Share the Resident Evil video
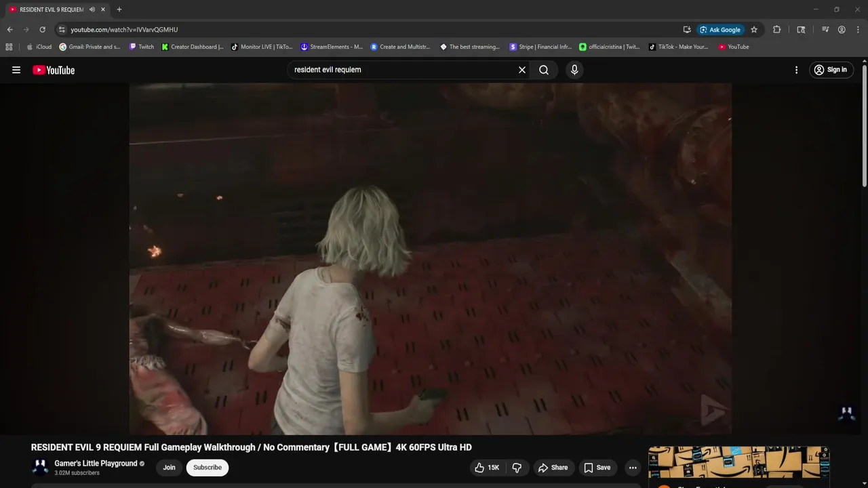The height and width of the screenshot is (488, 868). [553, 468]
